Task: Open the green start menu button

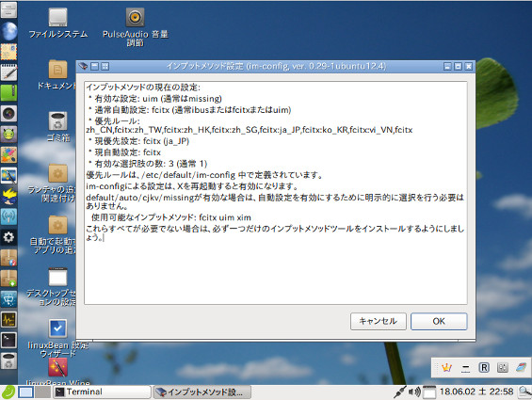Action: 8,392
